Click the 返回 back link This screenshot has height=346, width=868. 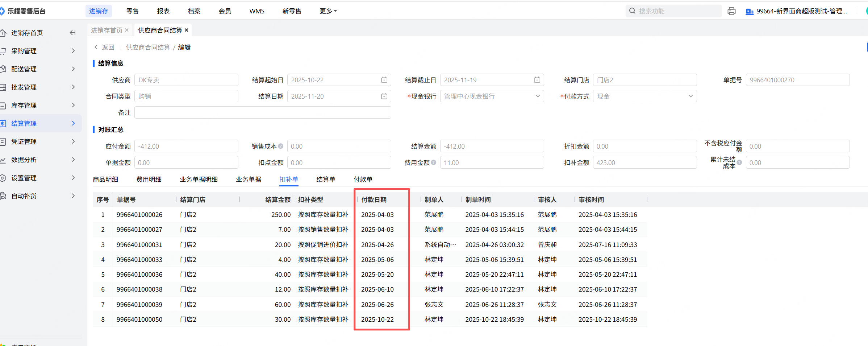tap(104, 48)
